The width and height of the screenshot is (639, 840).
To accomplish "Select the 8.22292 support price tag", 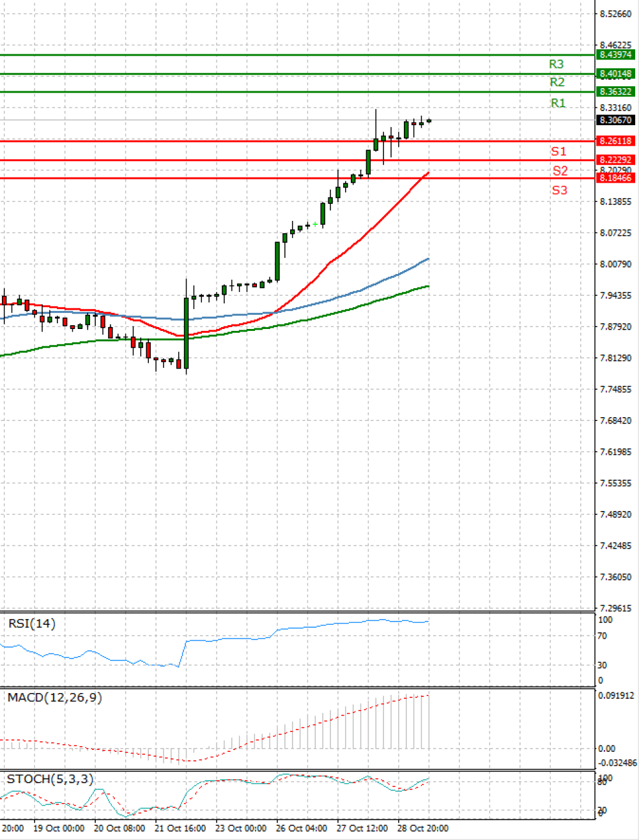I will [616, 160].
